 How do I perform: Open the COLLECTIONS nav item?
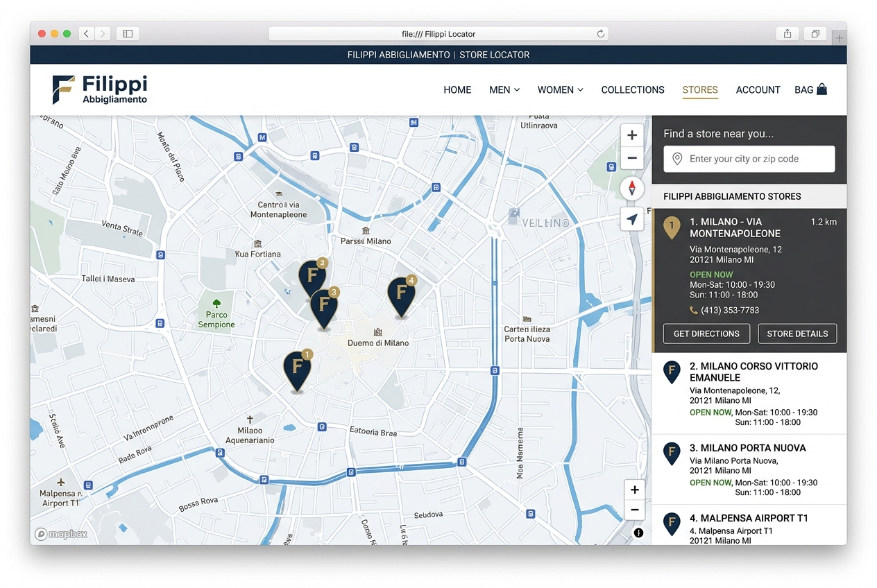point(633,89)
